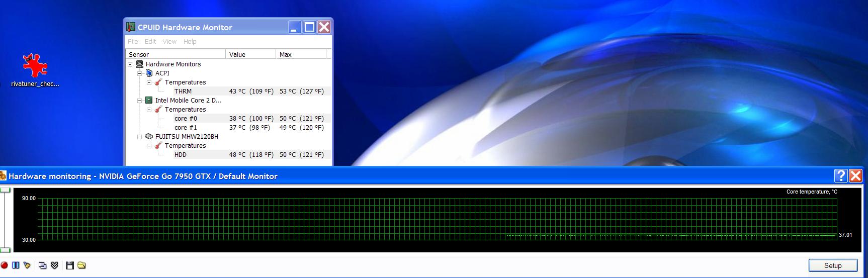
Task: Click THRM value 43 °C (109 °F)
Action: pyautogui.click(x=251, y=91)
